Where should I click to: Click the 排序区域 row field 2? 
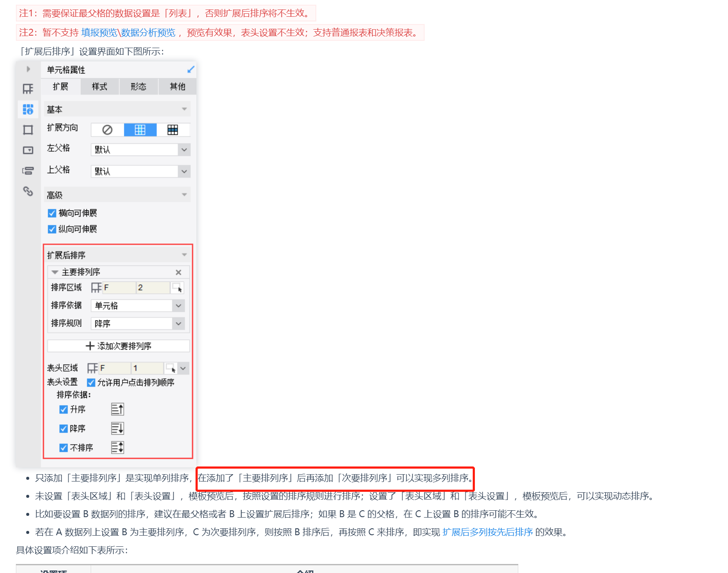(x=153, y=288)
